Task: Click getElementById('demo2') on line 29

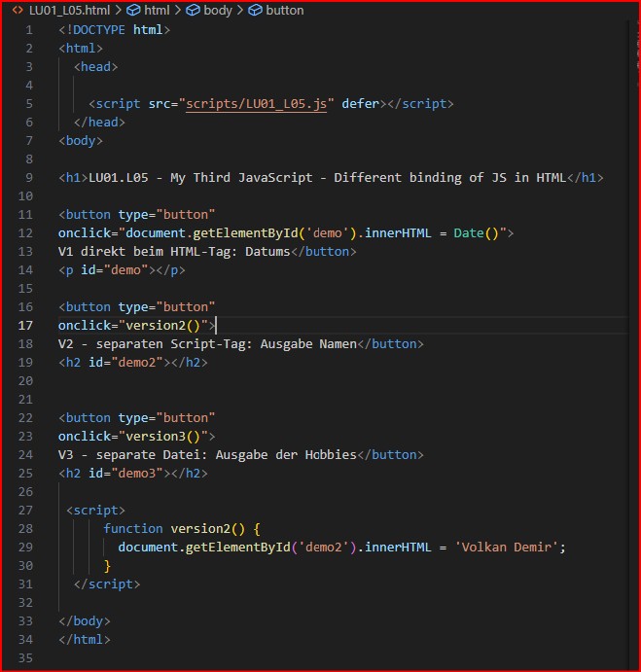Action: 271,548
